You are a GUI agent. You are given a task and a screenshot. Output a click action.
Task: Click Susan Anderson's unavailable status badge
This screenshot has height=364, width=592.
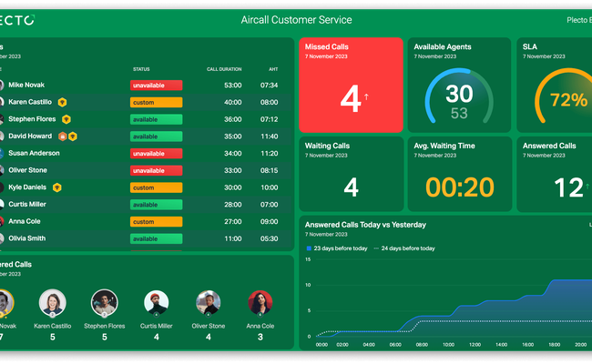click(x=157, y=154)
